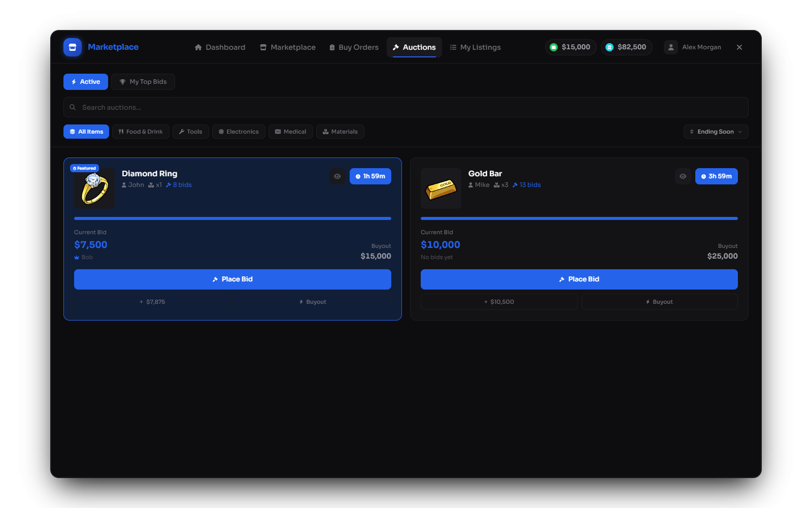The width and height of the screenshot is (812, 508).
Task: Place Bid on the Diamond Ring
Action: [232, 279]
